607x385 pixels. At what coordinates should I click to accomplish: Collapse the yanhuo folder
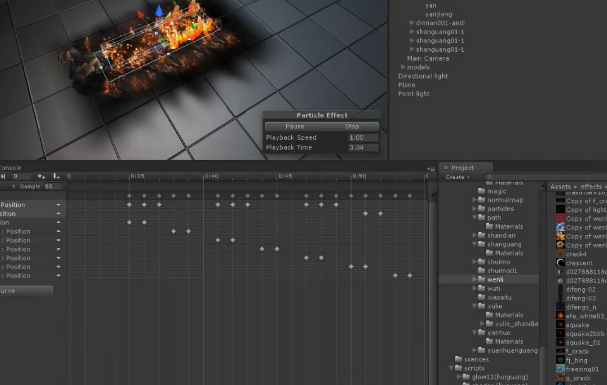click(x=474, y=332)
